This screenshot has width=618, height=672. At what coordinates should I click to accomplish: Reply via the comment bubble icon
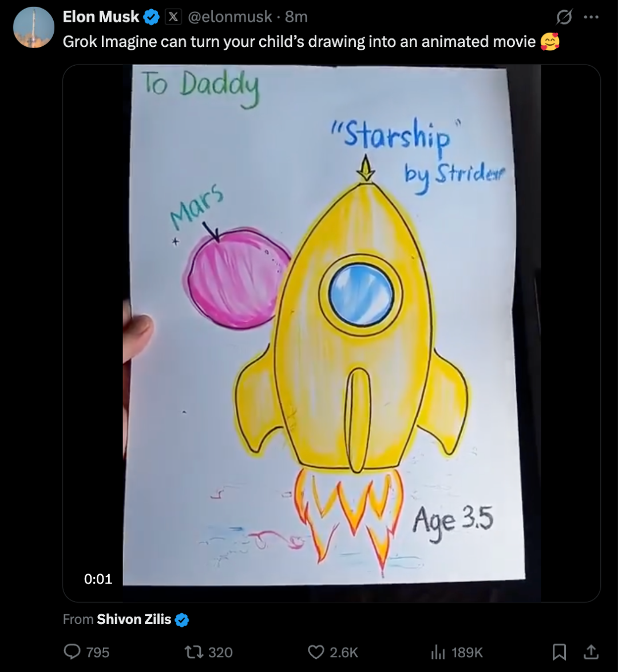pyautogui.click(x=72, y=652)
